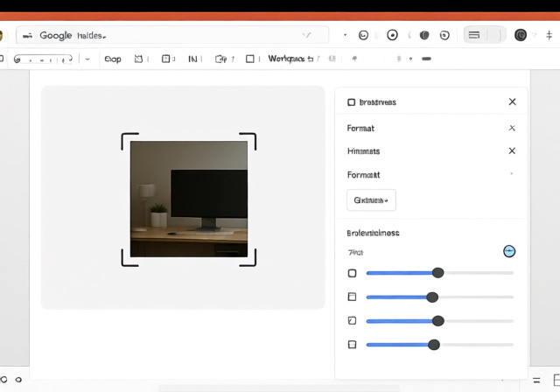Click the X beside the first Format row
The image size is (560, 392).
pos(512,128)
